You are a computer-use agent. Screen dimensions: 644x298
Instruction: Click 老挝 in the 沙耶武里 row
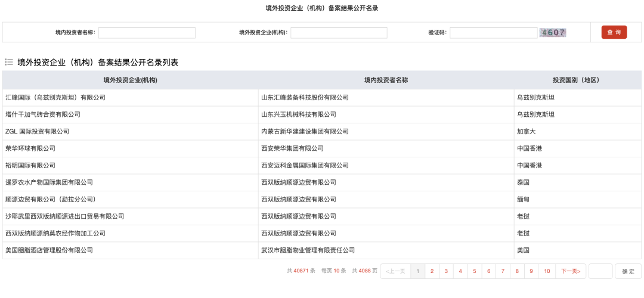578,216
